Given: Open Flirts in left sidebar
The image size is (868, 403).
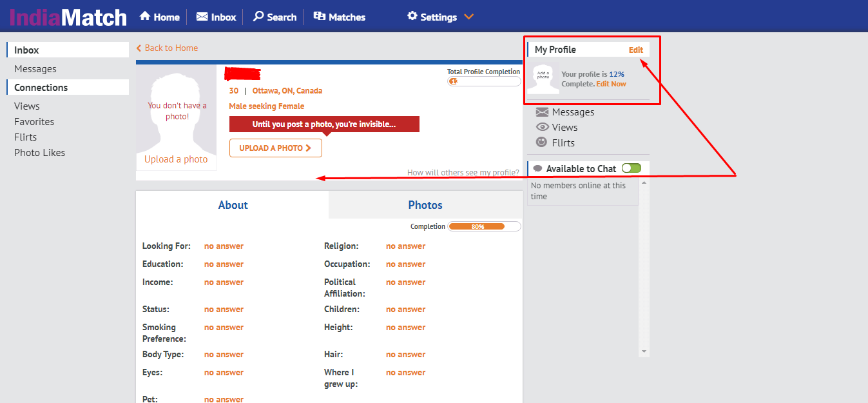Looking at the screenshot, I should pyautogui.click(x=26, y=137).
